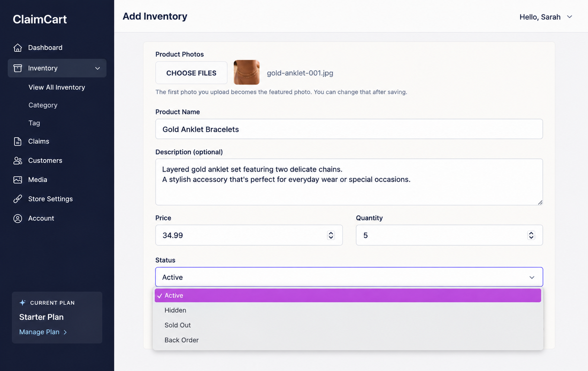Click the Starter Plan text
The width and height of the screenshot is (588, 371).
pos(41,317)
